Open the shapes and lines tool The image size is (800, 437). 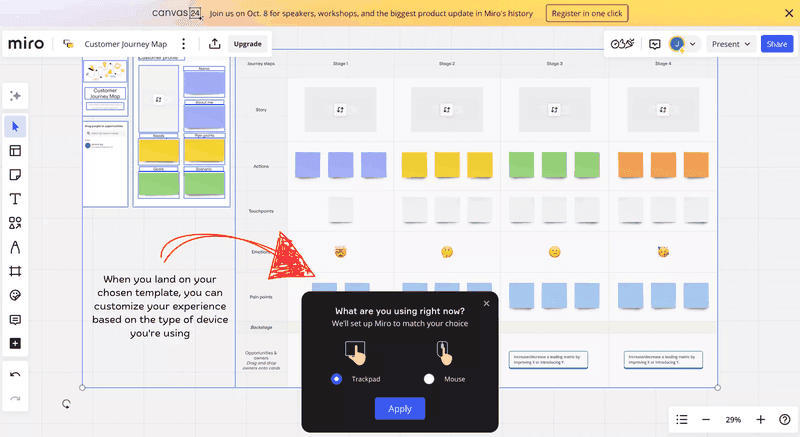pyautogui.click(x=15, y=223)
